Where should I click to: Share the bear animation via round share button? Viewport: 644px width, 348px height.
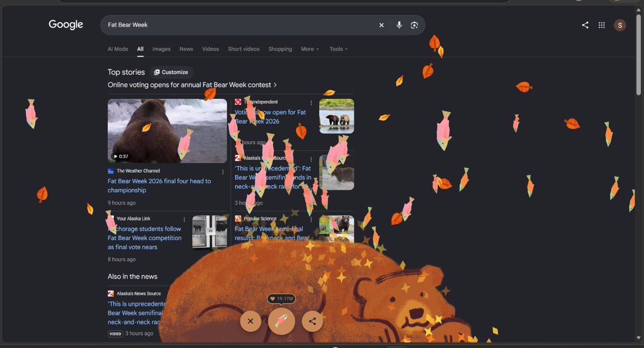click(312, 321)
